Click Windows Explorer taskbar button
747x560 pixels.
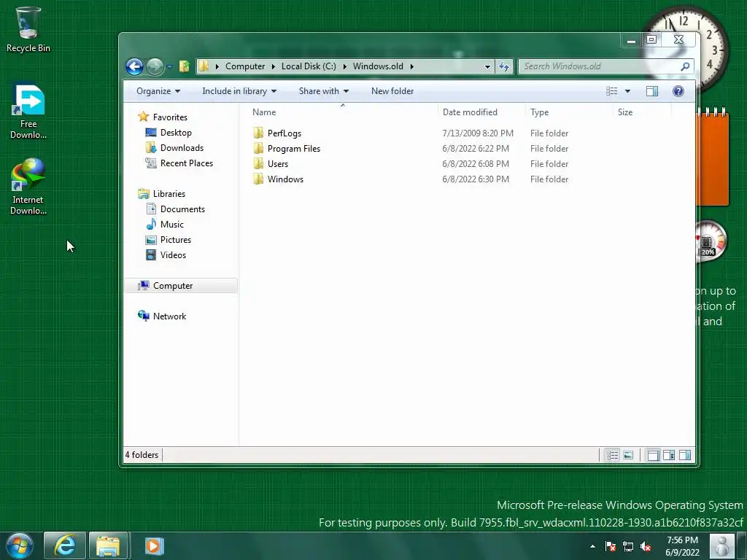[108, 545]
